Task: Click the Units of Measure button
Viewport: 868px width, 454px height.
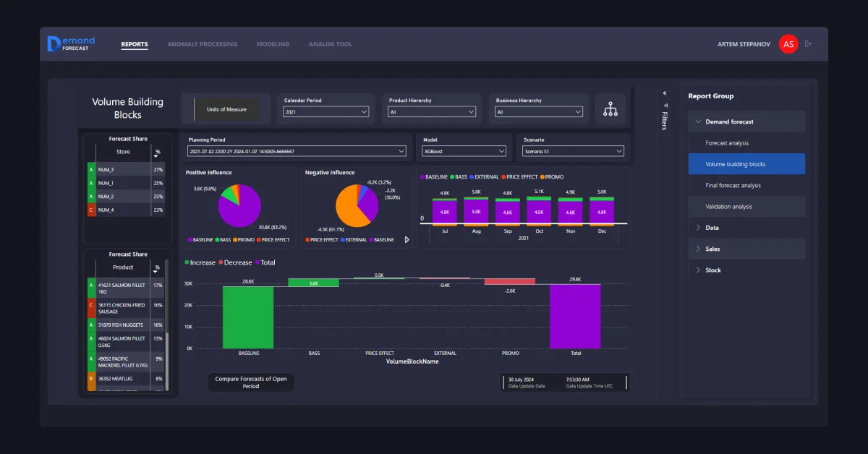Action: (226, 110)
